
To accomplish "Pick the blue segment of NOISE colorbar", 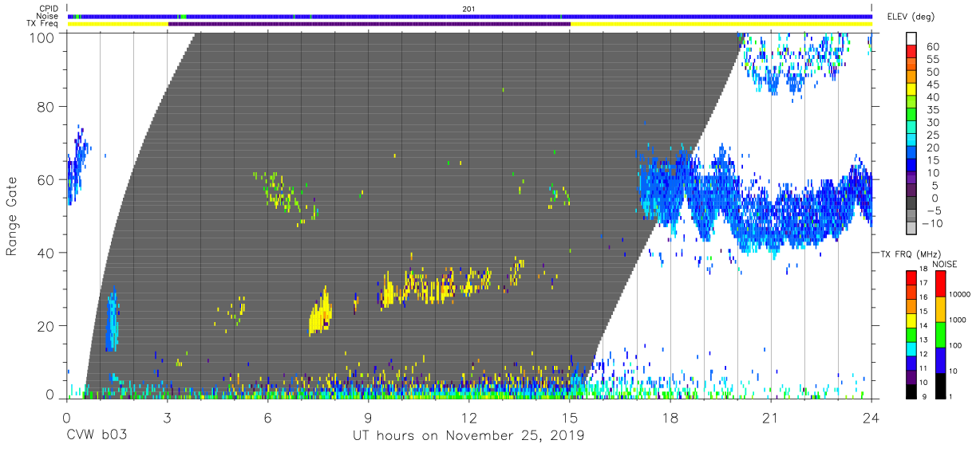I will point(940,360).
